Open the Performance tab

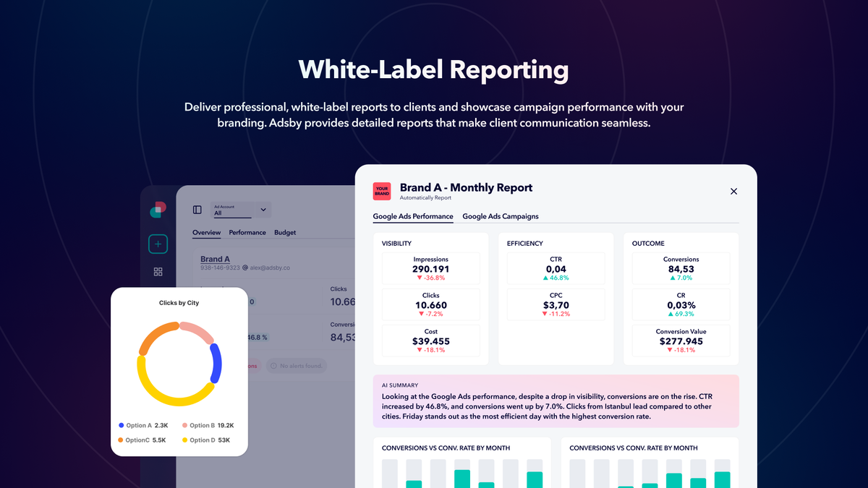point(247,232)
